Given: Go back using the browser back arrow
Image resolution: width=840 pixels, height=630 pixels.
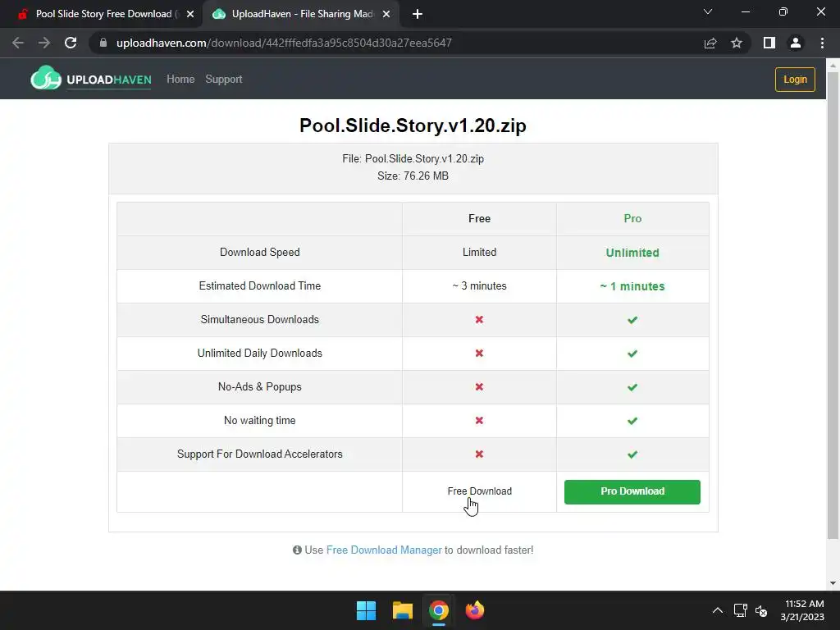Looking at the screenshot, I should (18, 43).
